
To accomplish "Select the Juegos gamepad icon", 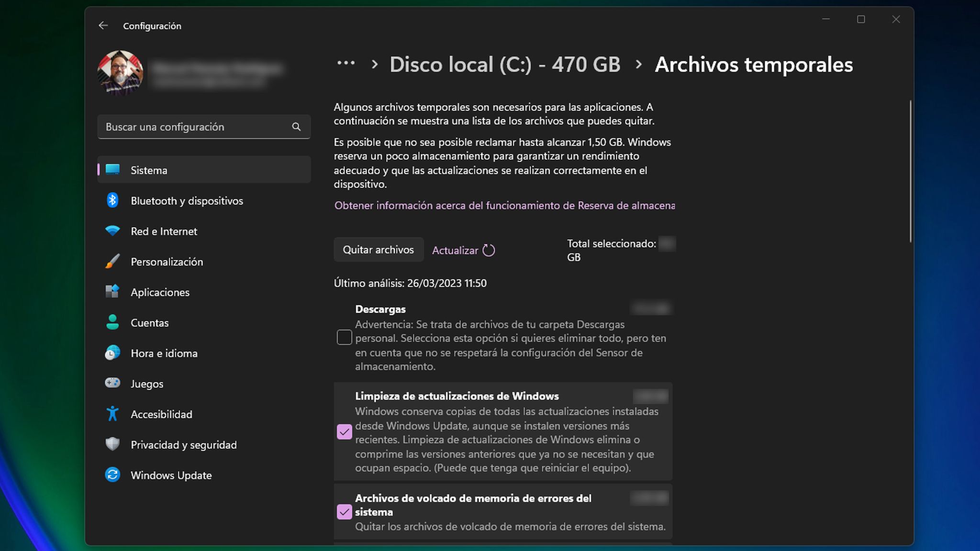I will point(113,383).
